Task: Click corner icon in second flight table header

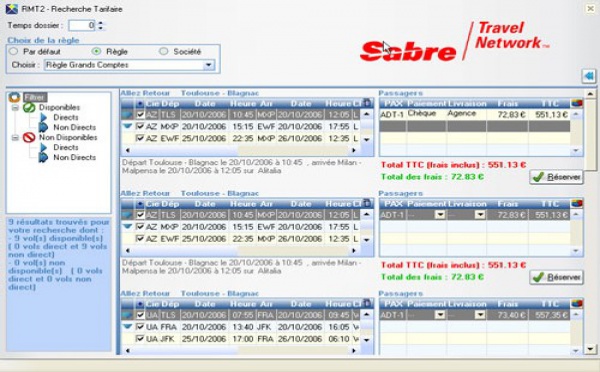Action: coord(367,203)
